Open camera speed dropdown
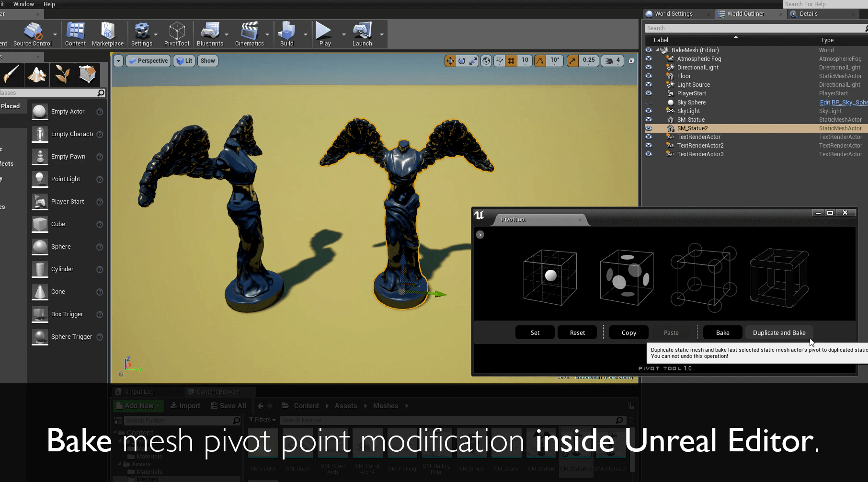This screenshot has height=482, width=868. [613, 61]
